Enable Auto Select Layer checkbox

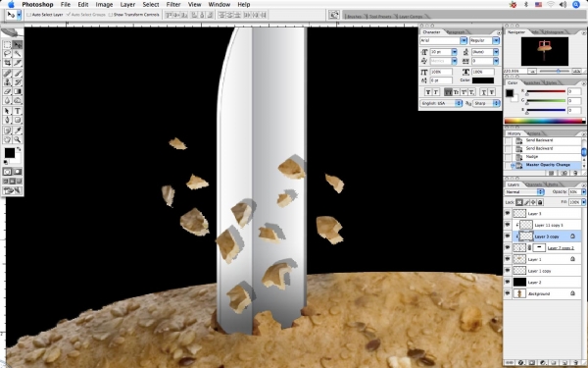tap(28, 15)
